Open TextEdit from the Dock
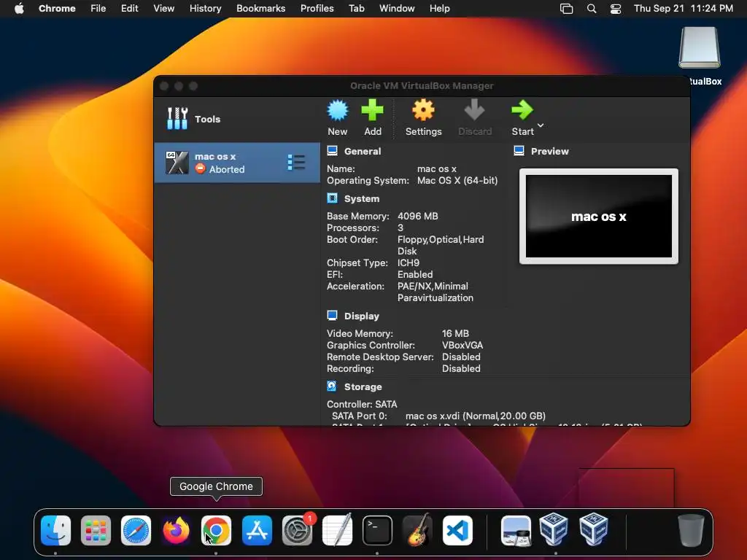 [337, 530]
